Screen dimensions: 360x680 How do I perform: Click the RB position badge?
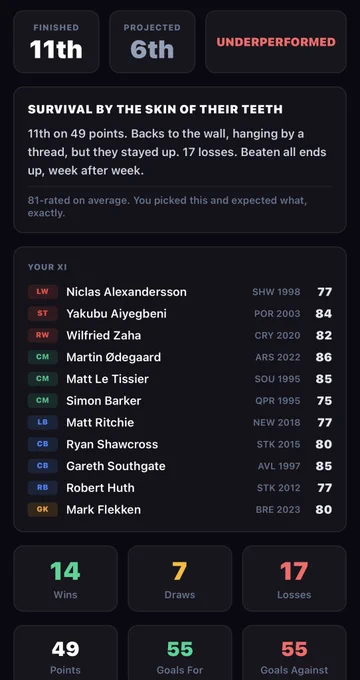pyautogui.click(x=43, y=488)
